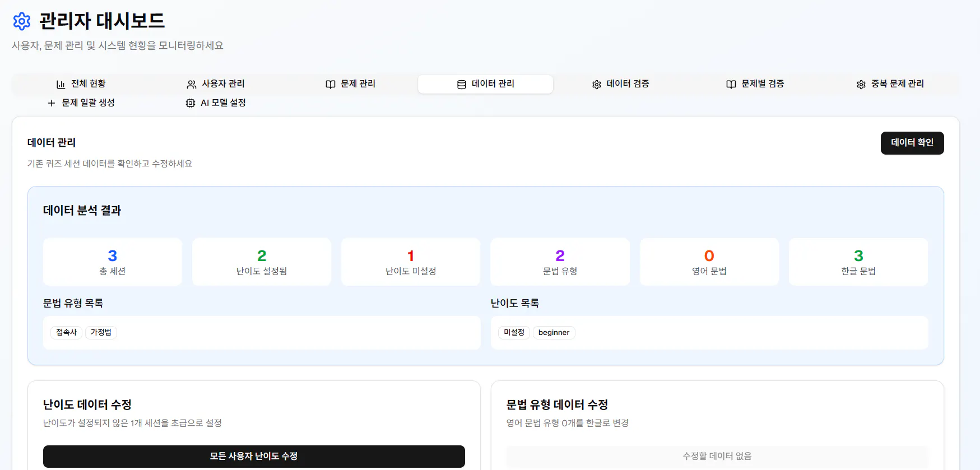The height and width of the screenshot is (470, 980).
Task: Click the 난이도 데이터 수정 heading
Action: coord(87,404)
